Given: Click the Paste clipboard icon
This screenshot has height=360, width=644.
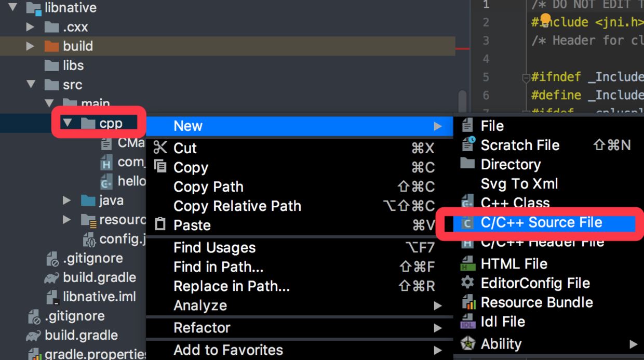Looking at the screenshot, I should (160, 225).
